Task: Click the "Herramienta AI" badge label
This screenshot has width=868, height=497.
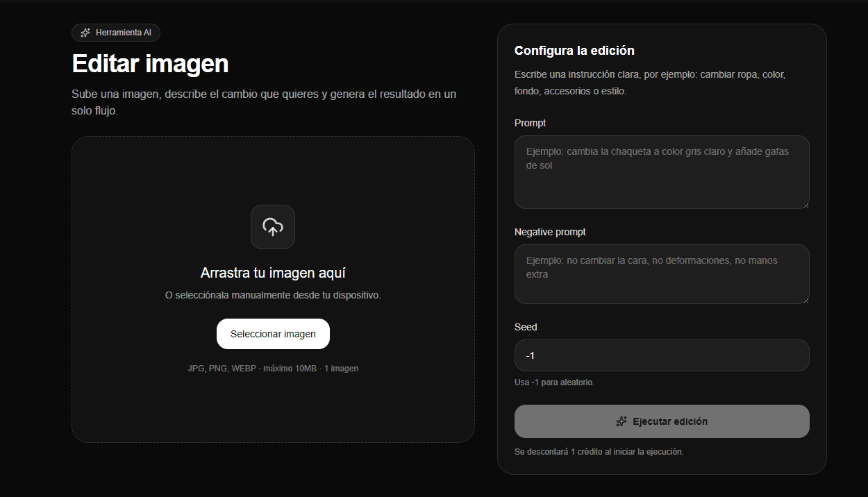Action: [123, 33]
